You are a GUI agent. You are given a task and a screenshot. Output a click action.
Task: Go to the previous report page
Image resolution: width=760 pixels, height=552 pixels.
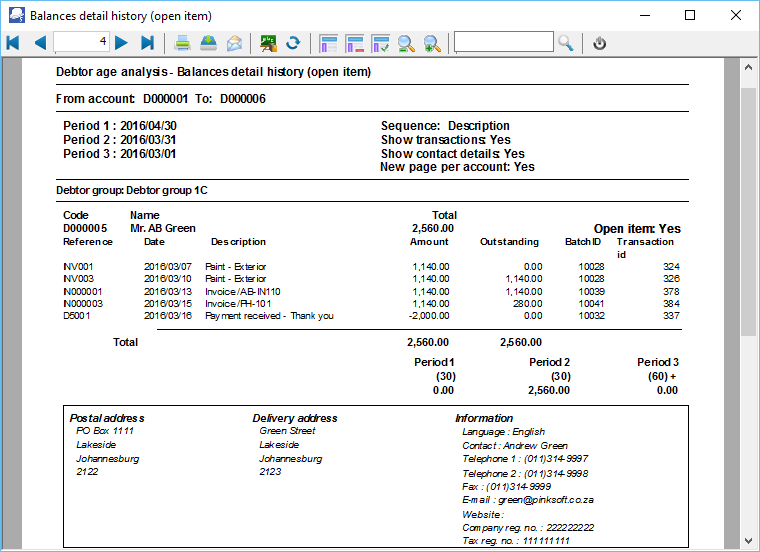coord(40,42)
